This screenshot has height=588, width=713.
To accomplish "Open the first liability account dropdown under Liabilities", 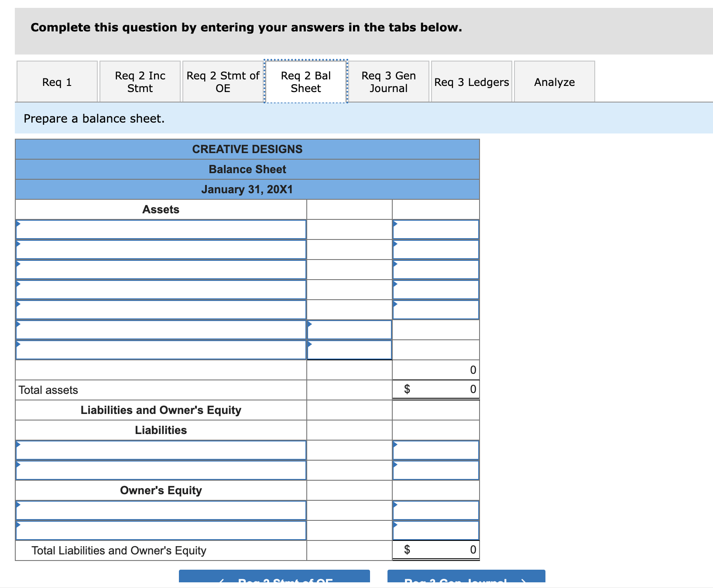I will (x=161, y=450).
